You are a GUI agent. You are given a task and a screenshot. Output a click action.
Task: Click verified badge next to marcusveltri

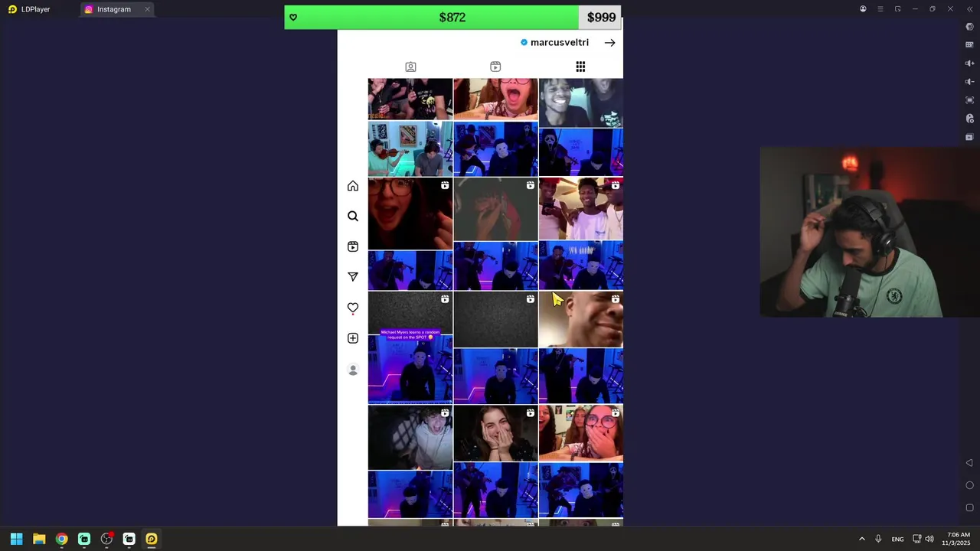click(524, 43)
